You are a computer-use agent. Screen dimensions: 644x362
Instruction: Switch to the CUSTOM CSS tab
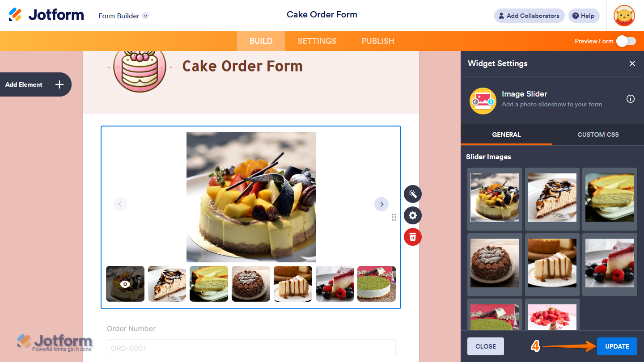(598, 135)
